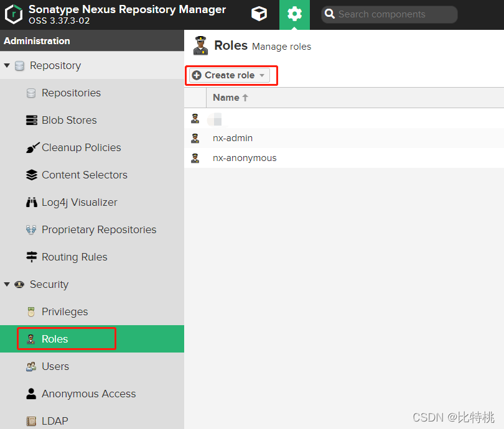
Task: Click the Blob Stores server icon
Action: [32, 120]
